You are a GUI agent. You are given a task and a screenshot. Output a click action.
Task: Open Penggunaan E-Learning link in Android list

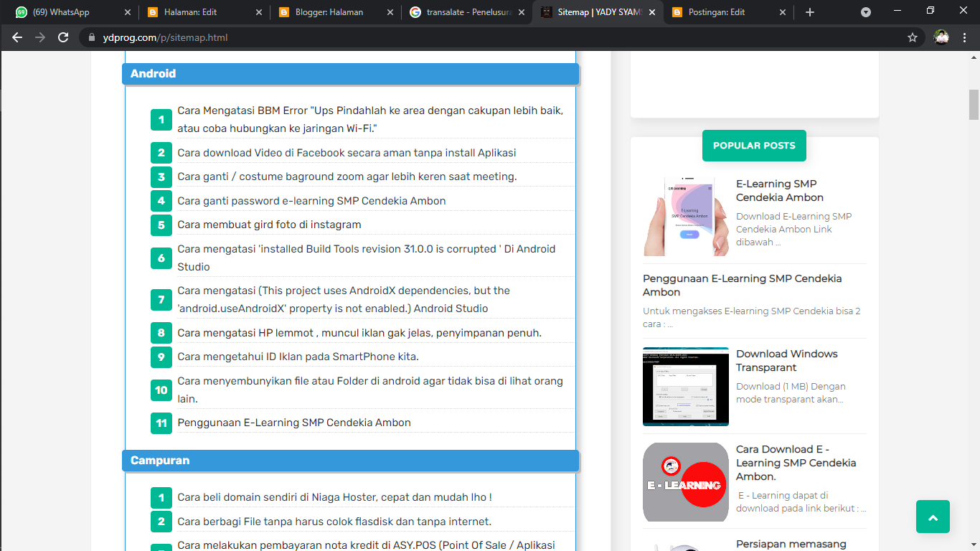[x=294, y=423]
